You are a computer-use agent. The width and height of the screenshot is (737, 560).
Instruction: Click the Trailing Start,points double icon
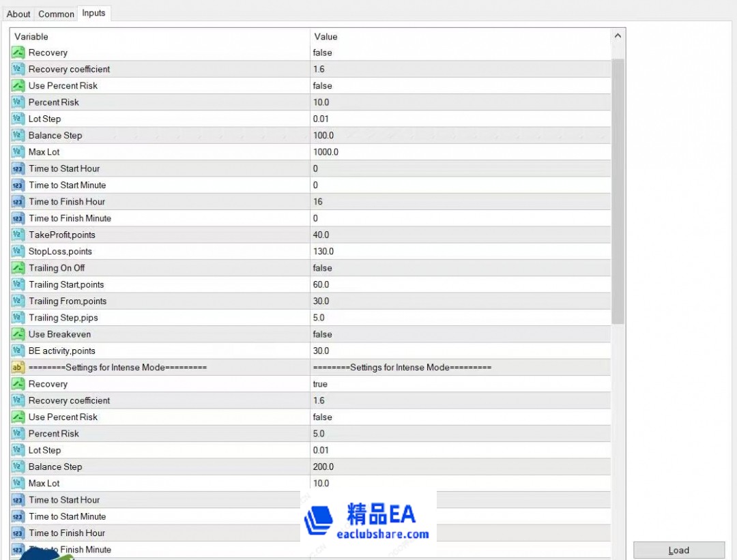(18, 284)
